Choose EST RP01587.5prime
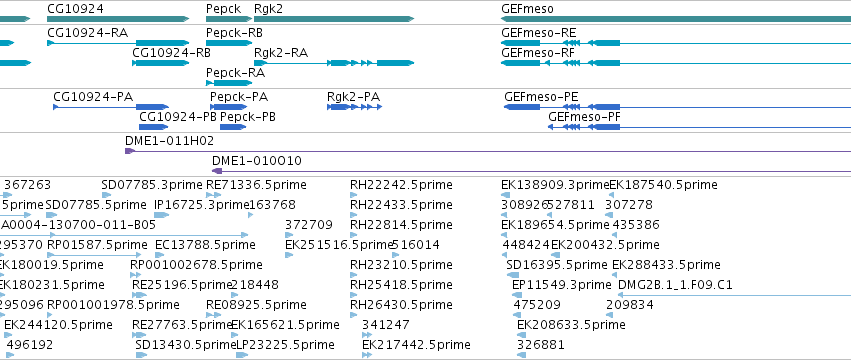Image resolution: width=851 pixels, height=360 pixels. tap(97, 245)
